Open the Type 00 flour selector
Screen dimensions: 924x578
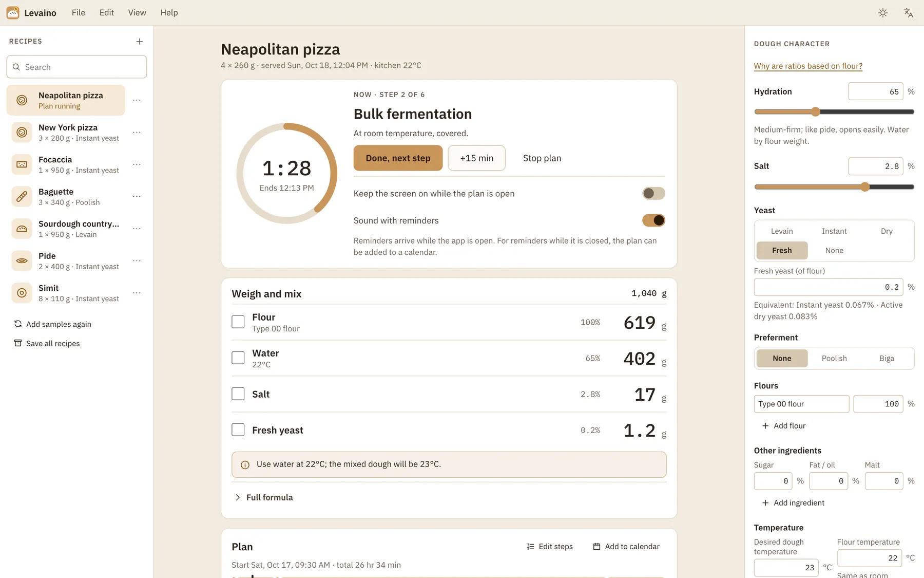tap(801, 404)
